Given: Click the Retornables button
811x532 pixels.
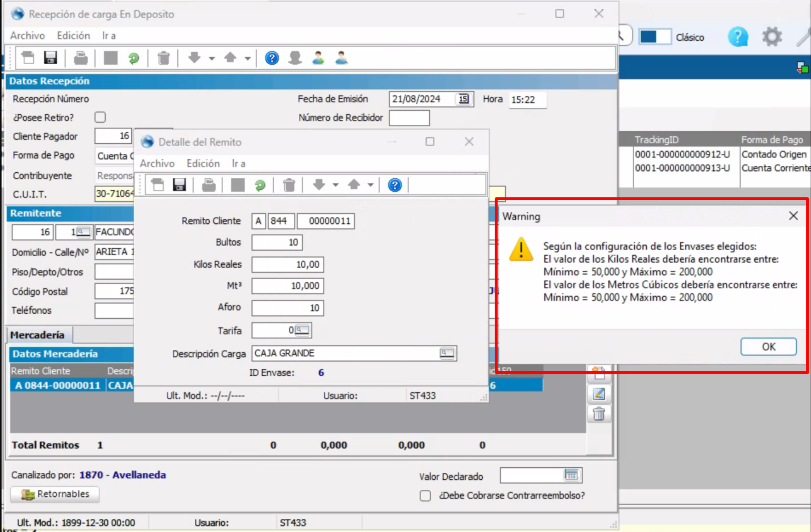Looking at the screenshot, I should point(55,494).
